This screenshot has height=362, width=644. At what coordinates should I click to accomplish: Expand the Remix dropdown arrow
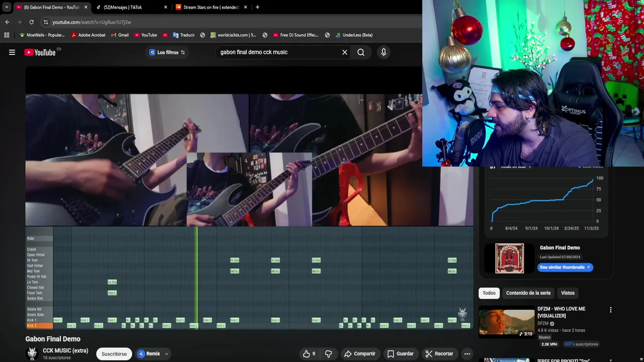pos(167,354)
